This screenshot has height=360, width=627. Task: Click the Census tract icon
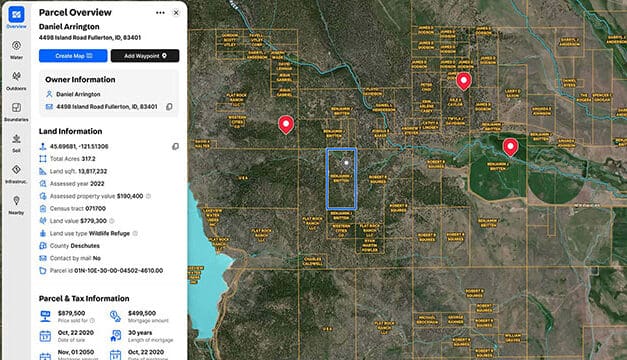pos(43,208)
